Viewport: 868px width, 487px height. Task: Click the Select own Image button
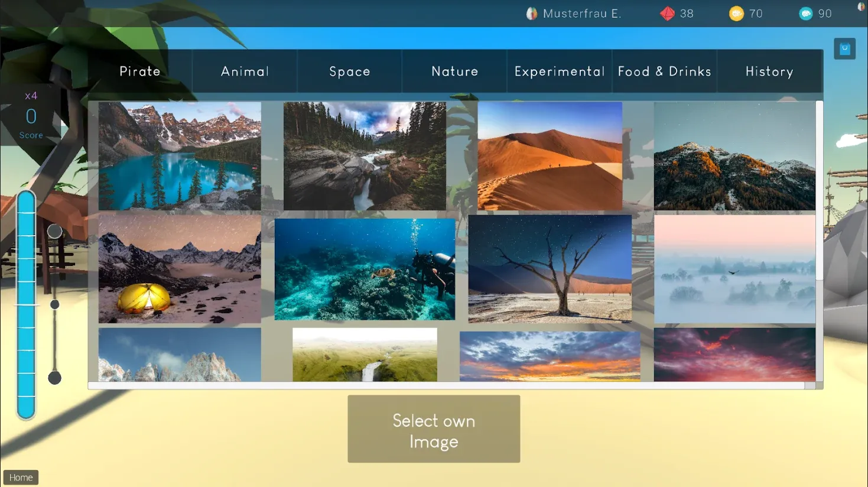434,429
